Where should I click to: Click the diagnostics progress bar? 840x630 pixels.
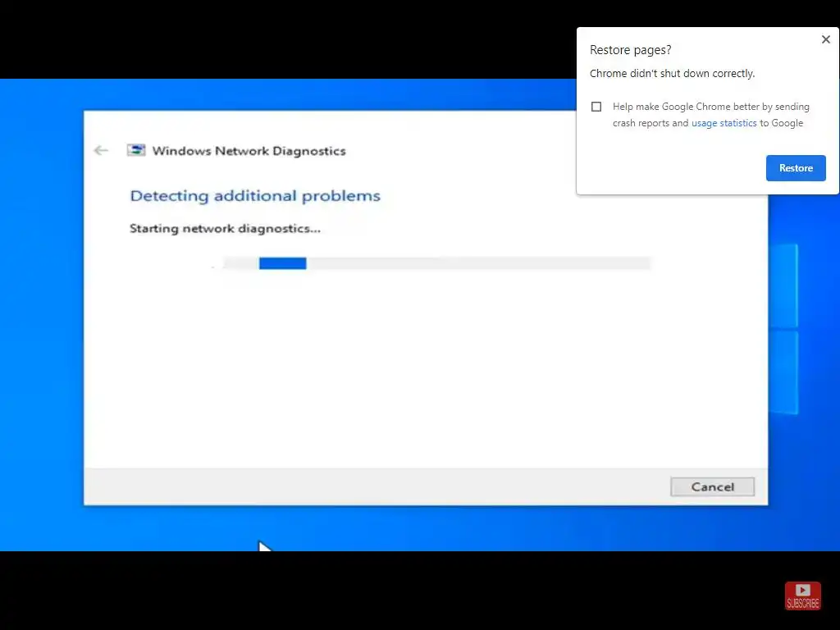[x=436, y=263]
